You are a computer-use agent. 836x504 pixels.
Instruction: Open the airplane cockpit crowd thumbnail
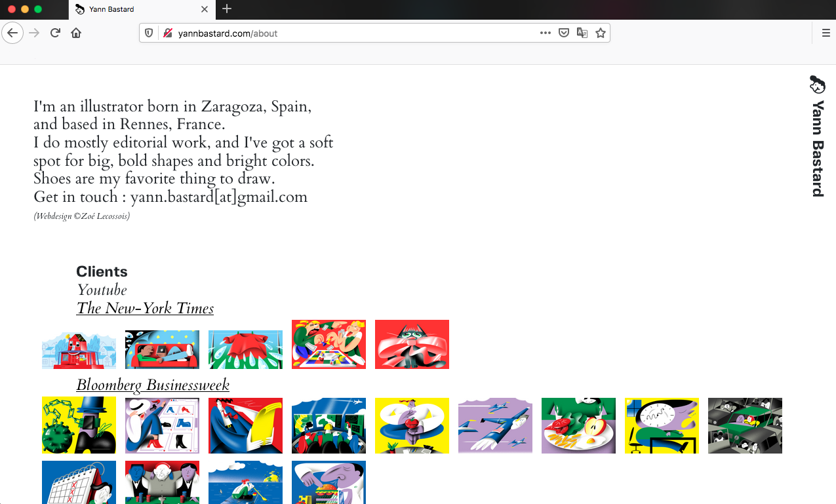328,425
